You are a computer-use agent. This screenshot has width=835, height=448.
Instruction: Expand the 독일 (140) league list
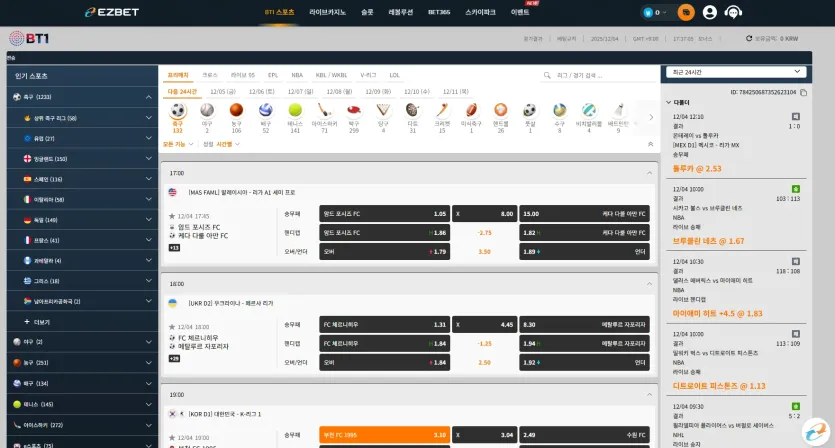pos(149,219)
